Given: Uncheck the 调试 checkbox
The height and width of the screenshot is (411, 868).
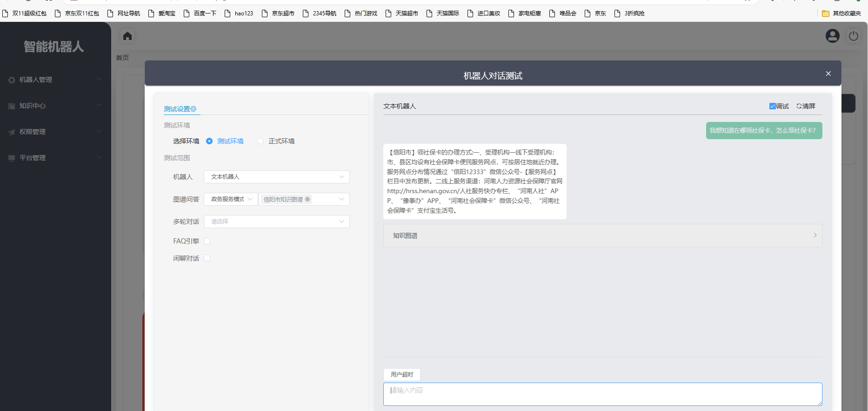Looking at the screenshot, I should (x=772, y=106).
